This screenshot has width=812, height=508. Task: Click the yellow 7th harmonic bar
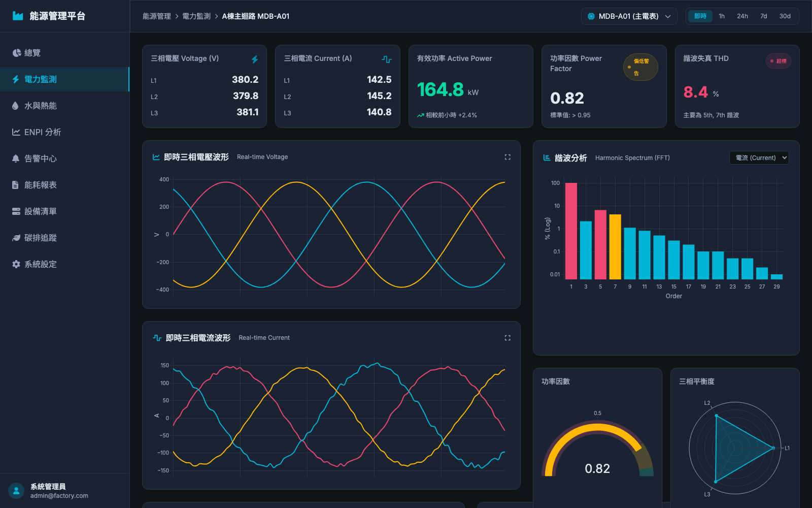click(615, 247)
